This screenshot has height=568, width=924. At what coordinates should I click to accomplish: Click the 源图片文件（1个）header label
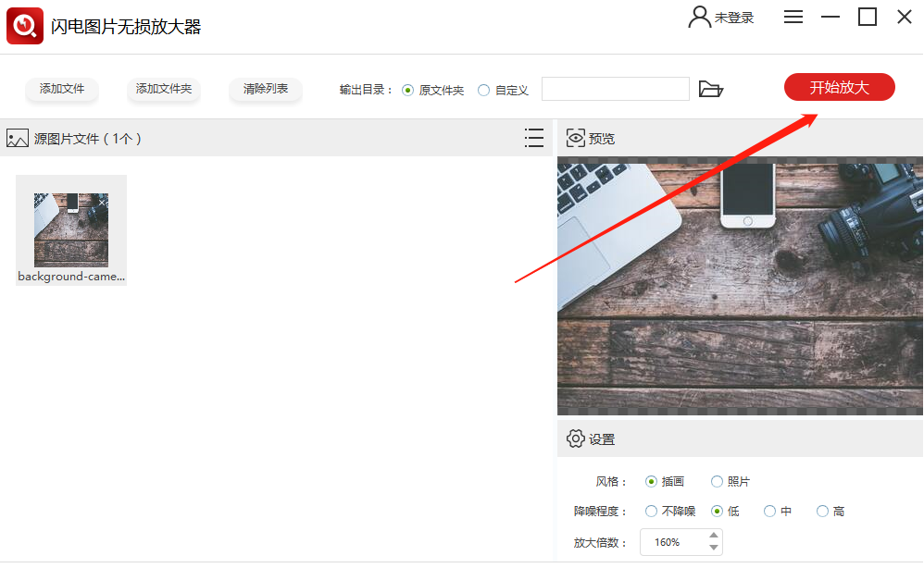(88, 139)
